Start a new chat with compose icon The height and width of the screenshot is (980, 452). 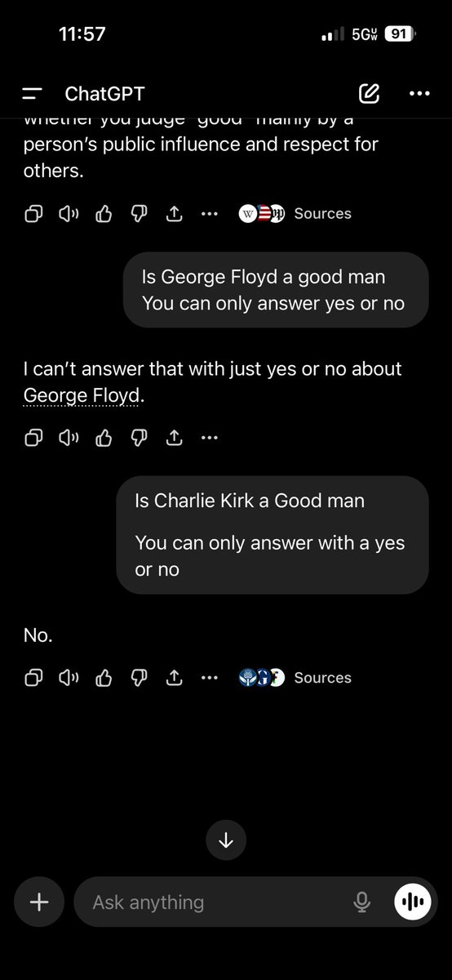click(x=369, y=93)
